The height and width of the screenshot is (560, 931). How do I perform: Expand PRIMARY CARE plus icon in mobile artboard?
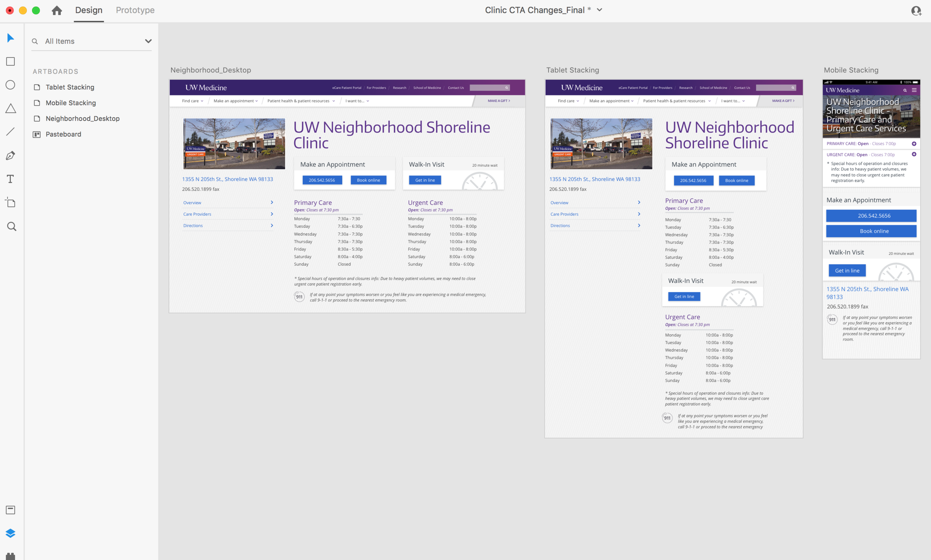[x=913, y=144]
